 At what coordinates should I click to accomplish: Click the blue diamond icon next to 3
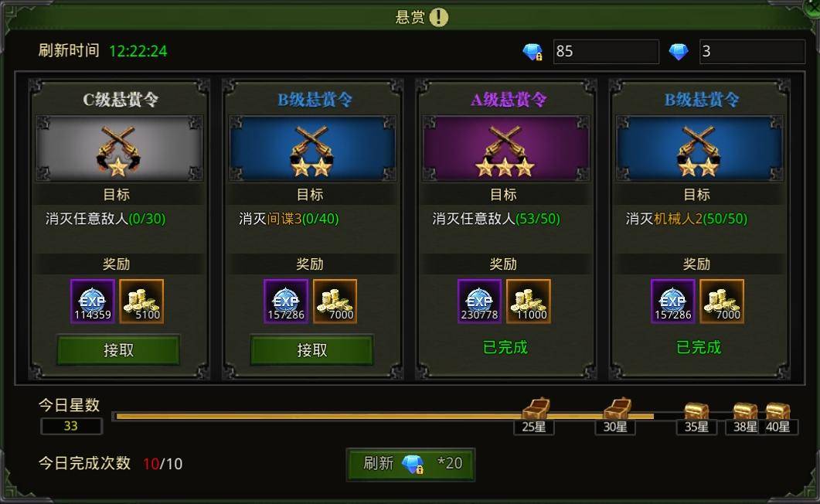[679, 51]
